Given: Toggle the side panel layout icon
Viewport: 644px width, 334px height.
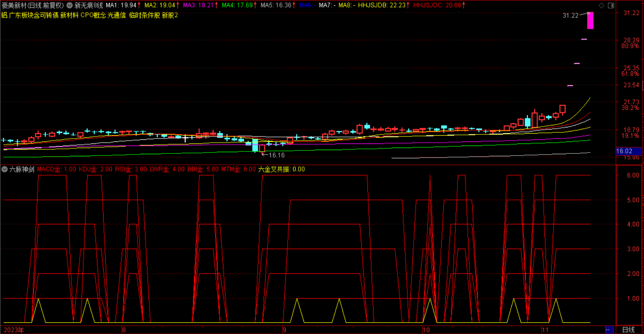Looking at the screenshot, I should (611, 5).
